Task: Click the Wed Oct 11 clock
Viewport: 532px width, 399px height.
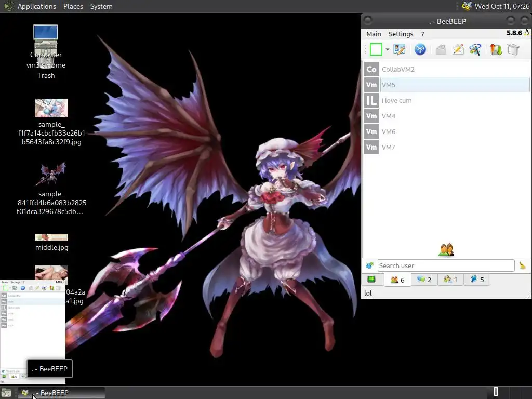Action: click(x=502, y=6)
